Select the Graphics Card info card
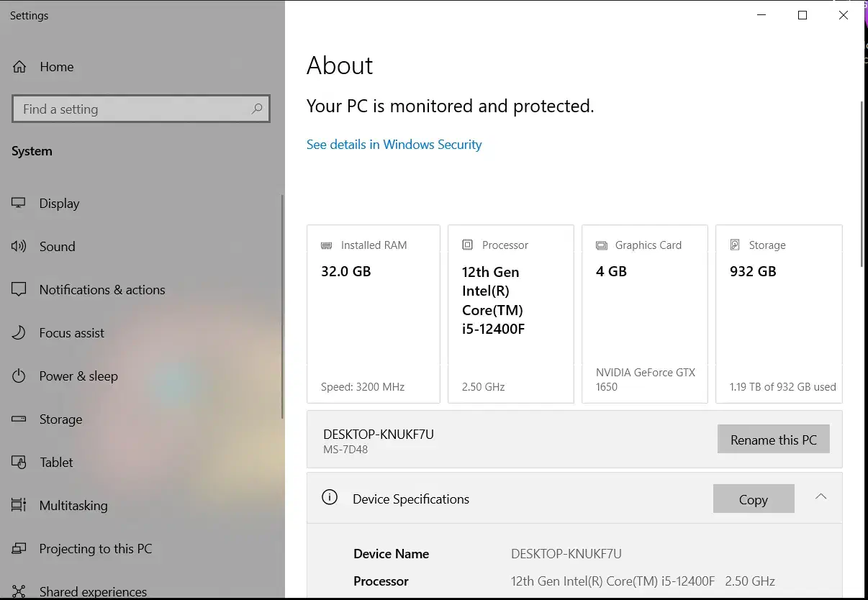The width and height of the screenshot is (868, 600). tap(644, 314)
